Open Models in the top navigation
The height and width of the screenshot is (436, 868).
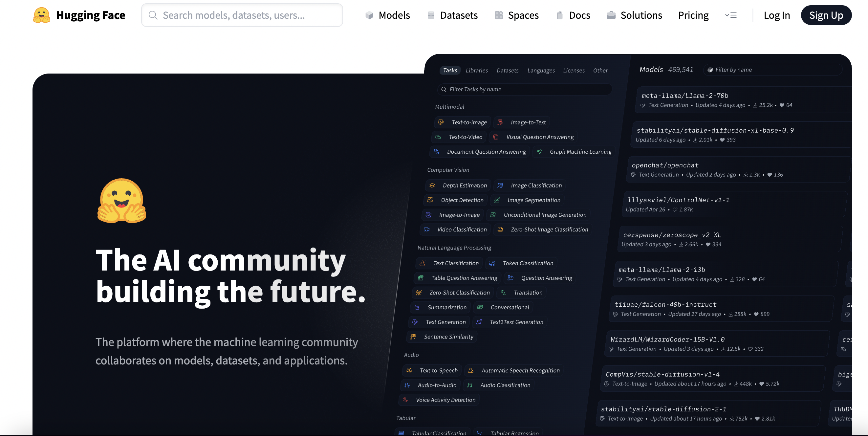[387, 15]
